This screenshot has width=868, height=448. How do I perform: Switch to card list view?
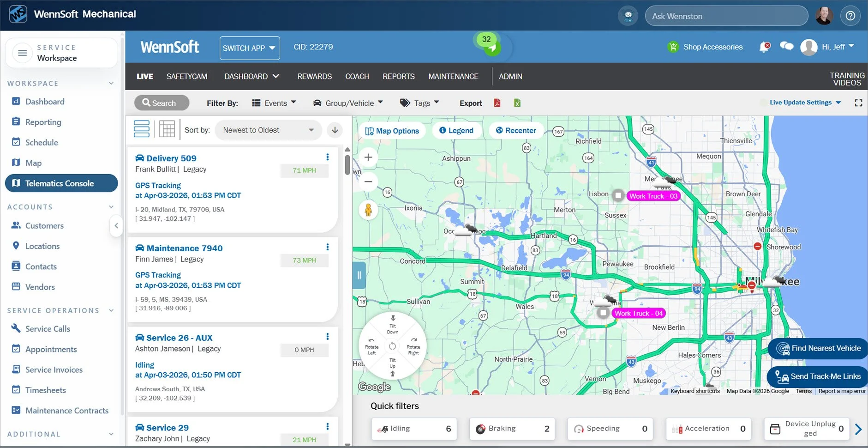tap(142, 130)
